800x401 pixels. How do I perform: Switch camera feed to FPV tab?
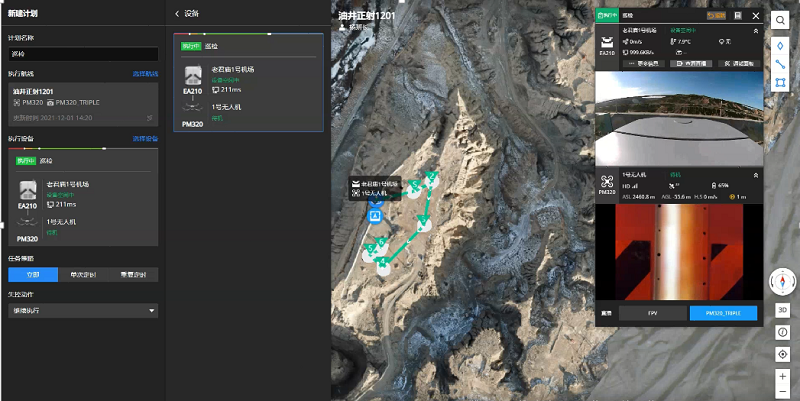pos(650,313)
